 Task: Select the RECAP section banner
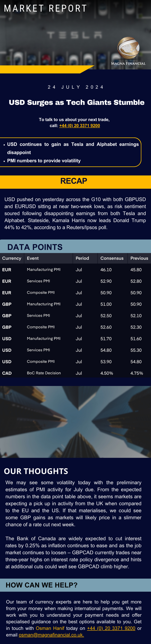(75, 182)
